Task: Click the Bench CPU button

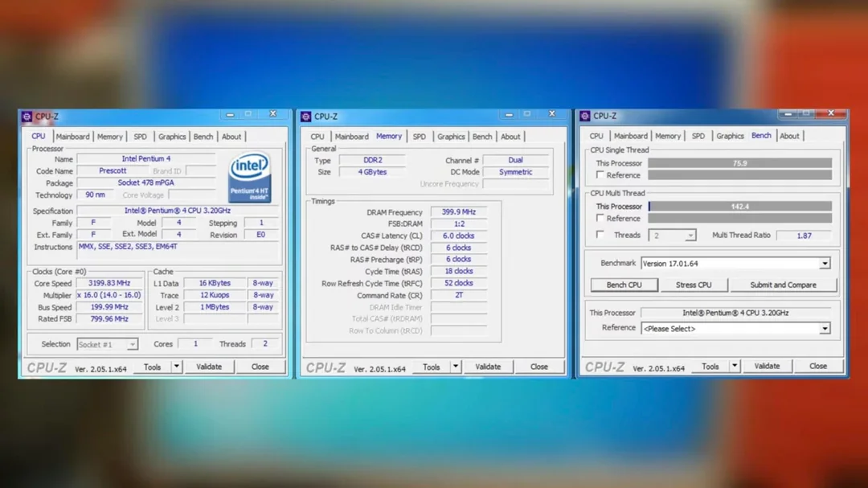Action: coord(624,285)
